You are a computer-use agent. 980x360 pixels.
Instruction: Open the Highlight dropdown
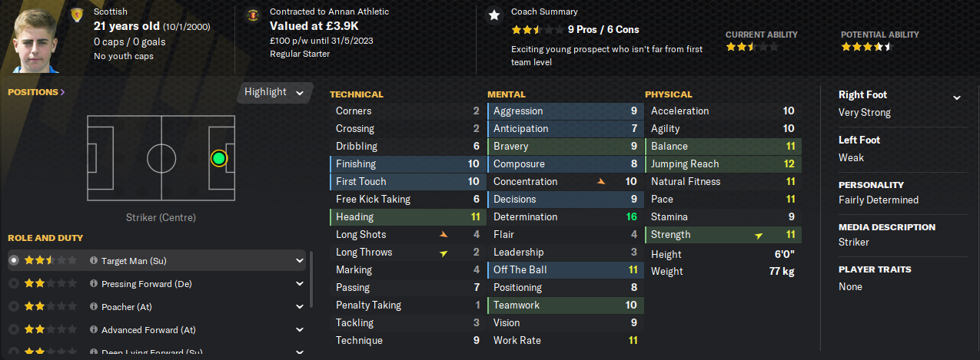pyautogui.click(x=274, y=92)
